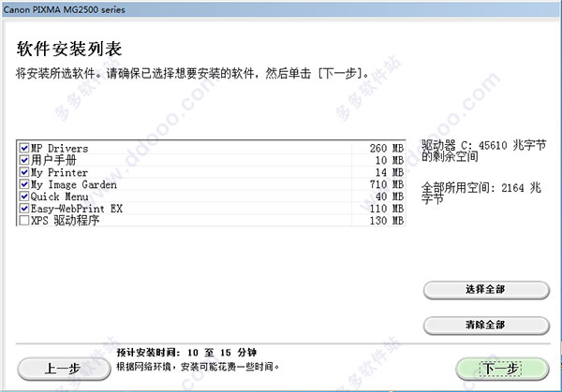Uncheck the My Printer checkbox
Viewport: 562px width, 392px height.
[x=24, y=172]
